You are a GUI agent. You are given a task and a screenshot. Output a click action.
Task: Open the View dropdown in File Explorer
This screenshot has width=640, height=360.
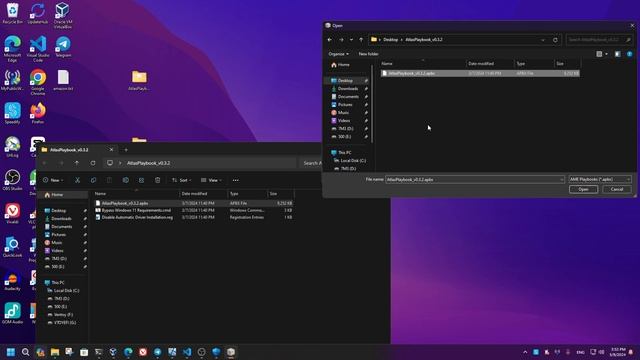211,180
